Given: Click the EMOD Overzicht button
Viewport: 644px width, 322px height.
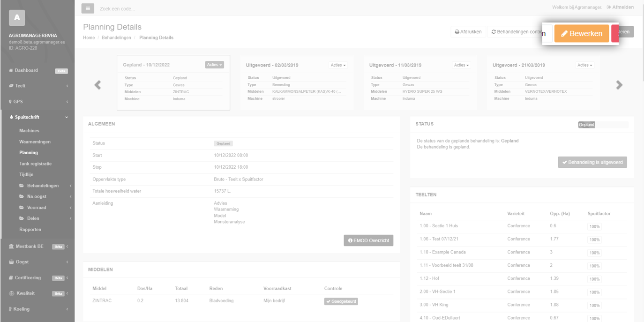Looking at the screenshot, I should coord(368,240).
